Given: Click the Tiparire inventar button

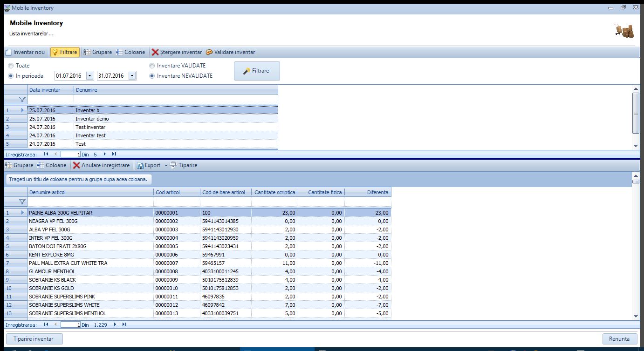Looking at the screenshot, I should 34,339.
